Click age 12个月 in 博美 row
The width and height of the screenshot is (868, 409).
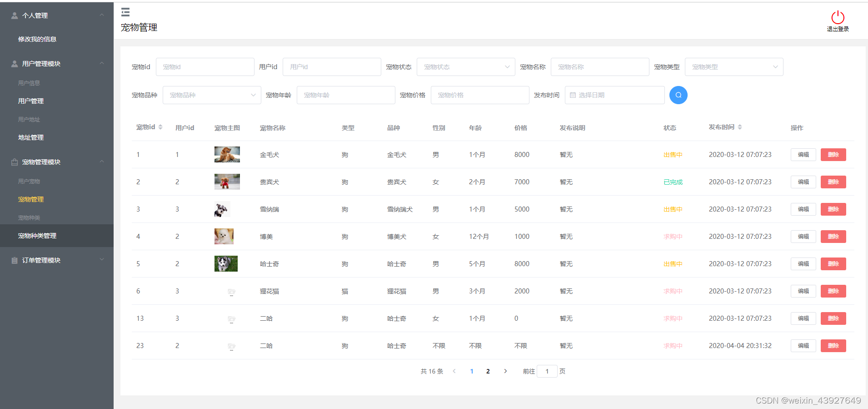479,237
